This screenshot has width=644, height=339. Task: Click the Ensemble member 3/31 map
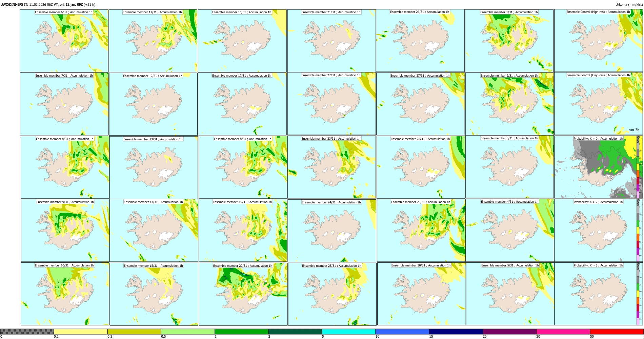[510, 166]
